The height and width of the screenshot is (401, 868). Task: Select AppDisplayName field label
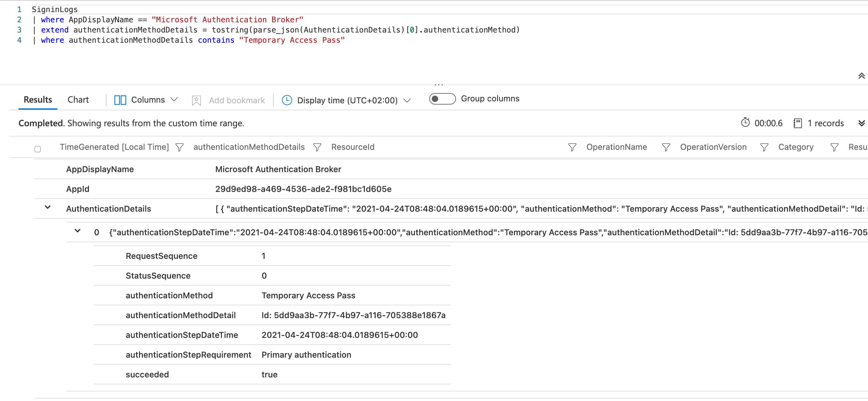100,169
